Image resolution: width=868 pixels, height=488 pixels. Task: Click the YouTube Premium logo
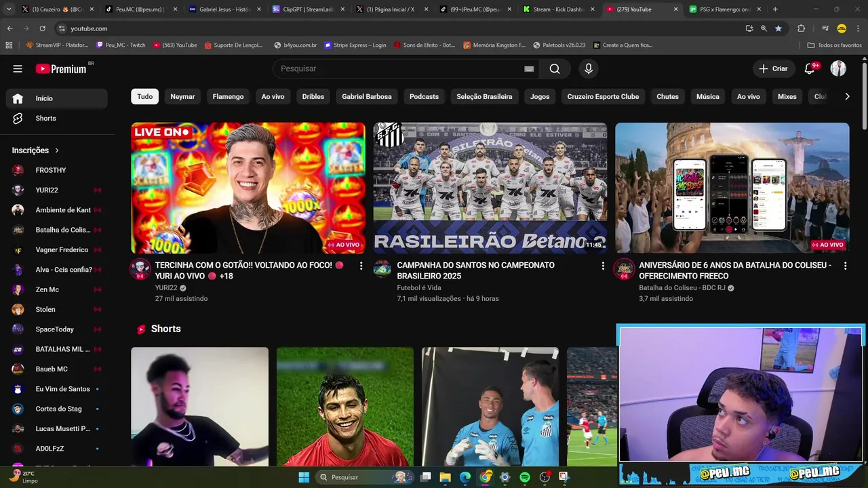(x=61, y=68)
